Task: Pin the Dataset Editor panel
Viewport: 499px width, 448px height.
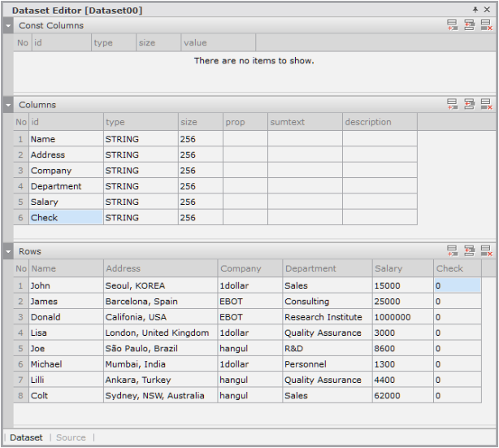Action: (x=475, y=9)
